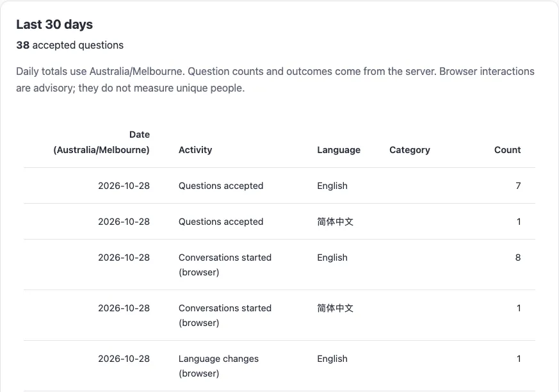Click the Count column header
This screenshot has height=392, width=559.
tap(507, 150)
